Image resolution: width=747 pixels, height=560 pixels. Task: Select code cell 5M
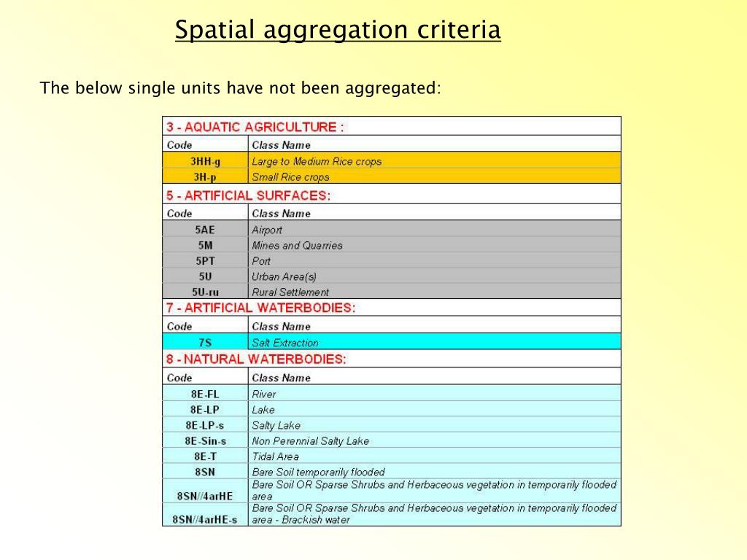click(x=205, y=245)
